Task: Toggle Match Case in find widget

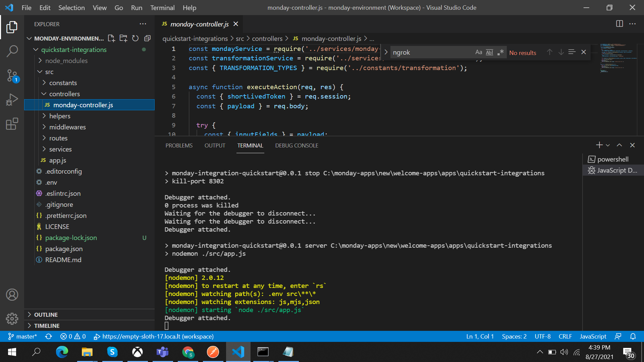Action: coord(479,52)
